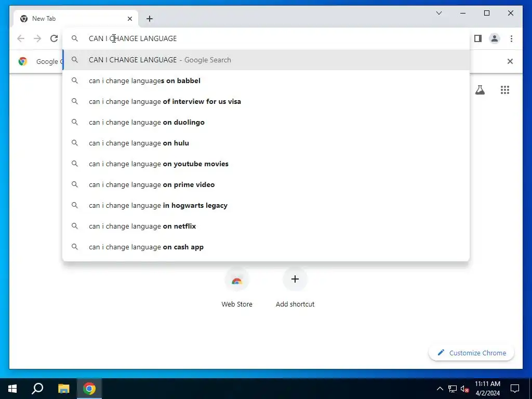Click the Web Store shortcut icon
532x399 pixels.
point(237,280)
